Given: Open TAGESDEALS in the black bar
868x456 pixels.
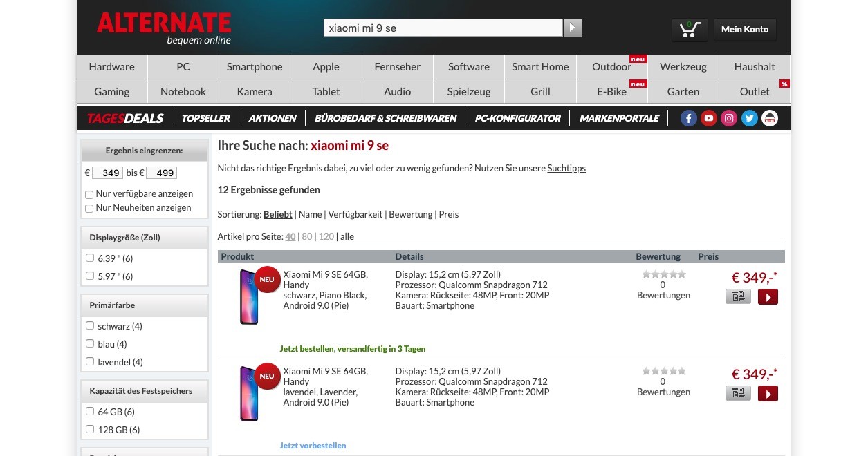Looking at the screenshot, I should [125, 118].
